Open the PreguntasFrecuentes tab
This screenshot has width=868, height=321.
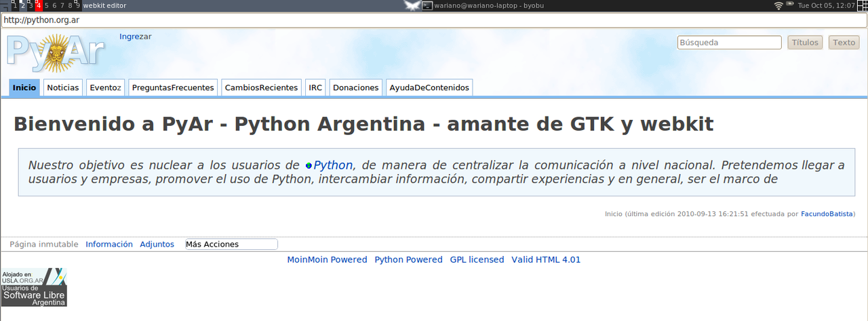(x=174, y=87)
